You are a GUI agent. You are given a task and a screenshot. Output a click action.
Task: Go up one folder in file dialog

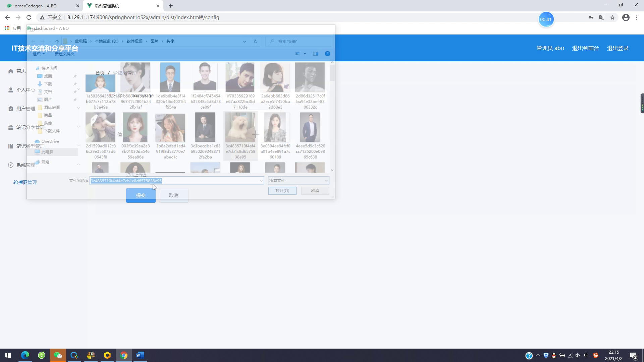point(57,41)
